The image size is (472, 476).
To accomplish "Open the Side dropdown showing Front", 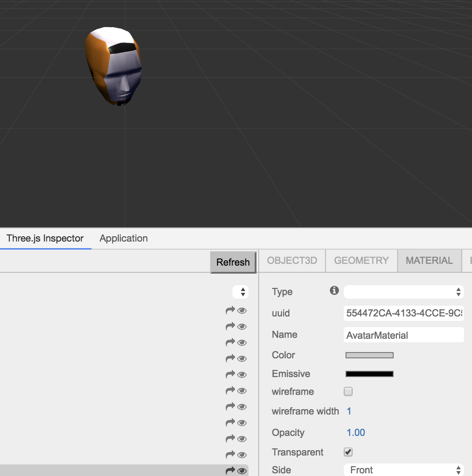I will (403, 470).
